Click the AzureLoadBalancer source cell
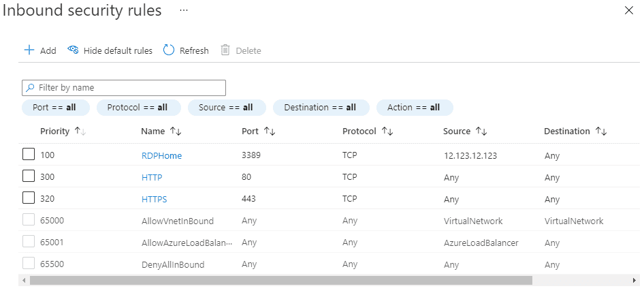Viewport: 644px width, 295px height. [481, 243]
